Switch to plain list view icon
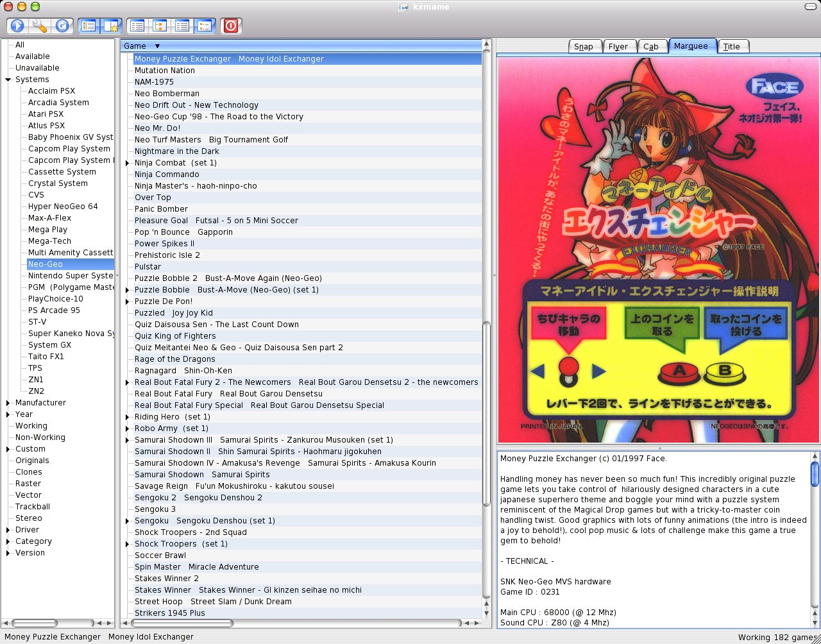Screen dimensions: 821x644 (x=137, y=26)
